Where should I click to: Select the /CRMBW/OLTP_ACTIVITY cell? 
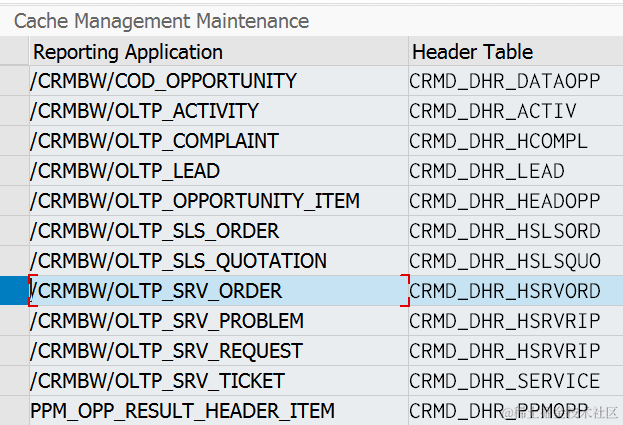[x=219, y=111]
